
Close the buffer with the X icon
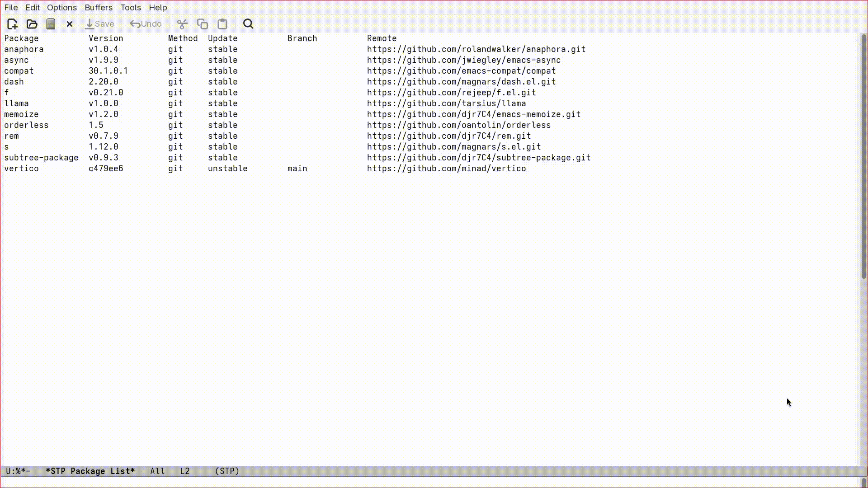tap(70, 24)
